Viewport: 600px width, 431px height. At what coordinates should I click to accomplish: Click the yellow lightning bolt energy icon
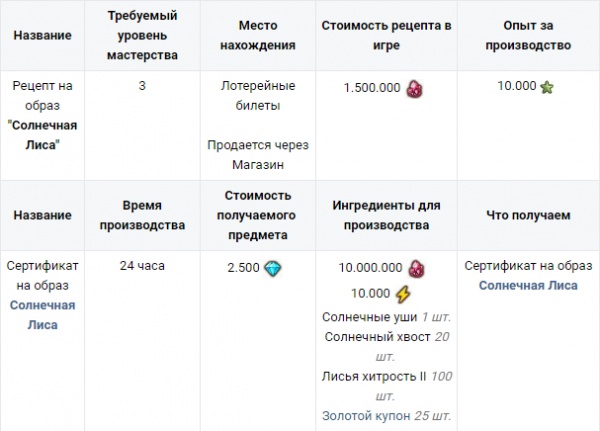[x=403, y=294]
